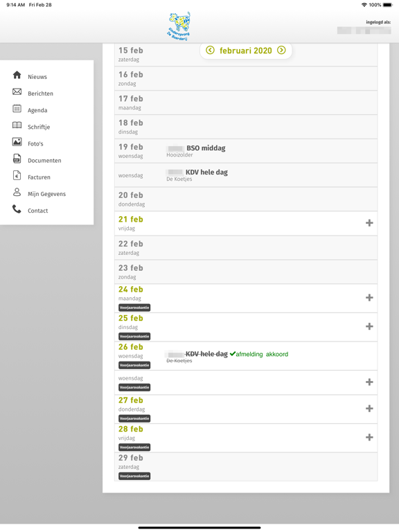
Task: Add booking on 24 feb plus
Action: [369, 298]
